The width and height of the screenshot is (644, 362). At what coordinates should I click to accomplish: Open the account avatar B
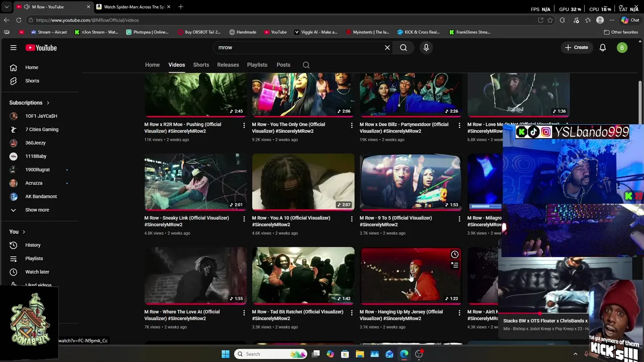pos(622,48)
